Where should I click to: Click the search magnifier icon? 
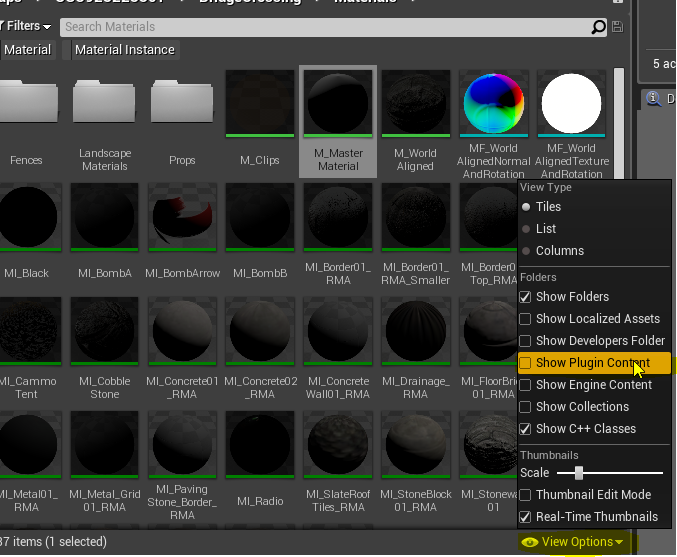pos(598,27)
